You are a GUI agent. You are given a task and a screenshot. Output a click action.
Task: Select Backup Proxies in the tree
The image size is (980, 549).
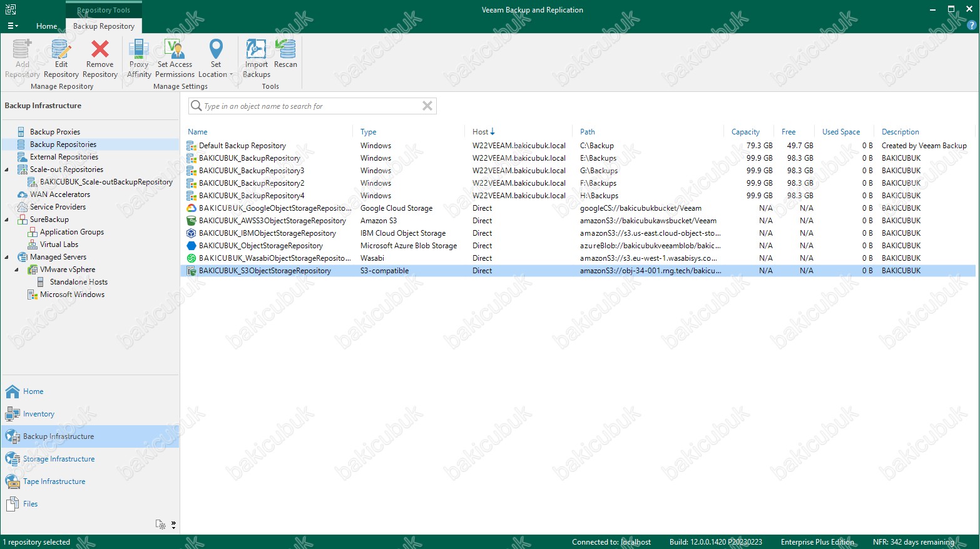tap(55, 132)
